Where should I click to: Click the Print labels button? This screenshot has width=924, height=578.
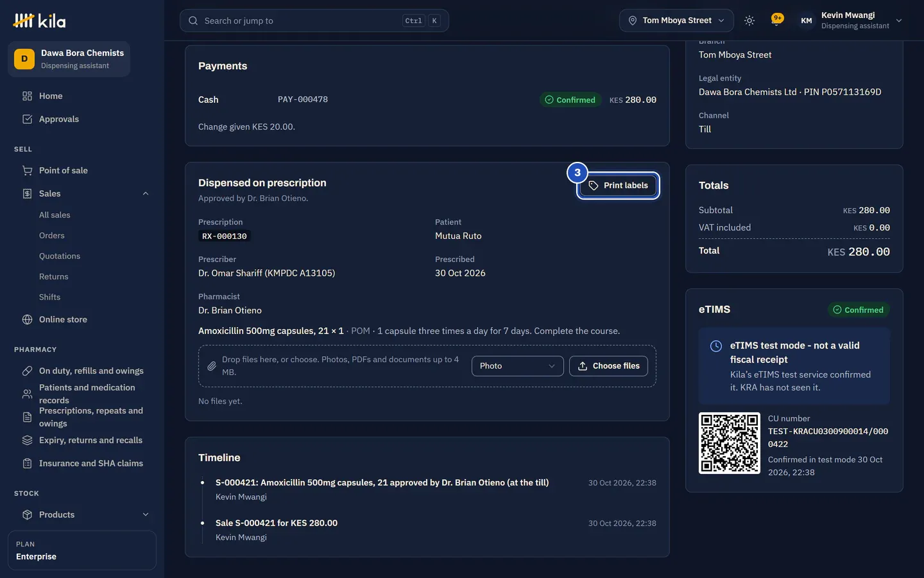tap(618, 186)
